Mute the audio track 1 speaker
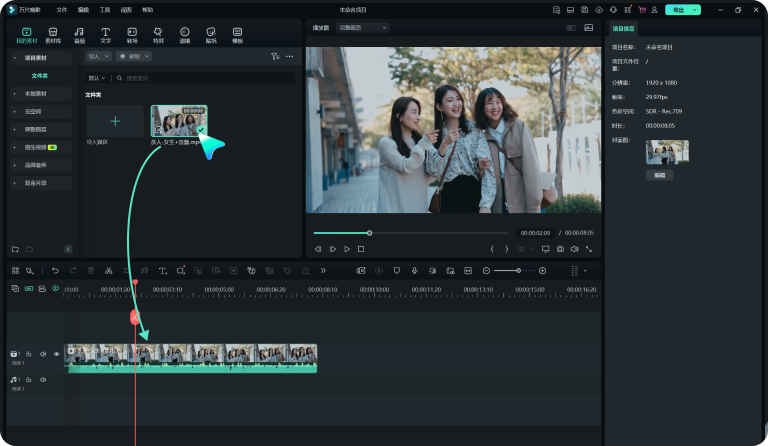Image resolution: width=768 pixels, height=446 pixels. point(42,380)
